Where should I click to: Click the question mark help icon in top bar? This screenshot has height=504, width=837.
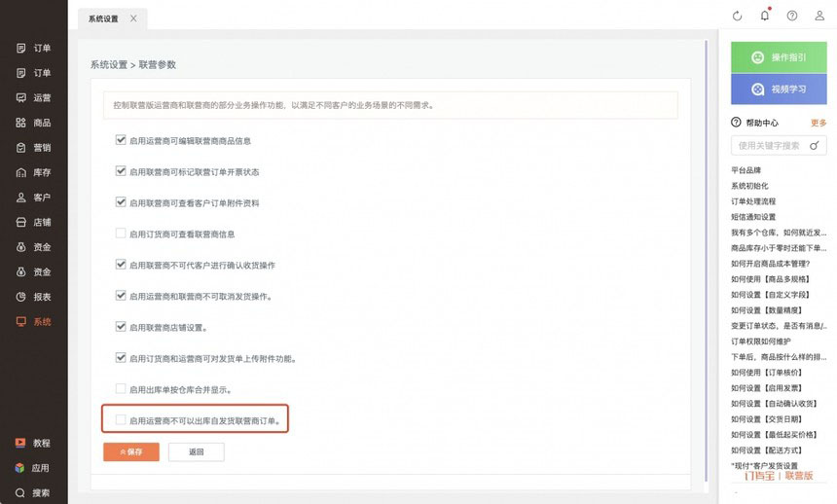792,16
